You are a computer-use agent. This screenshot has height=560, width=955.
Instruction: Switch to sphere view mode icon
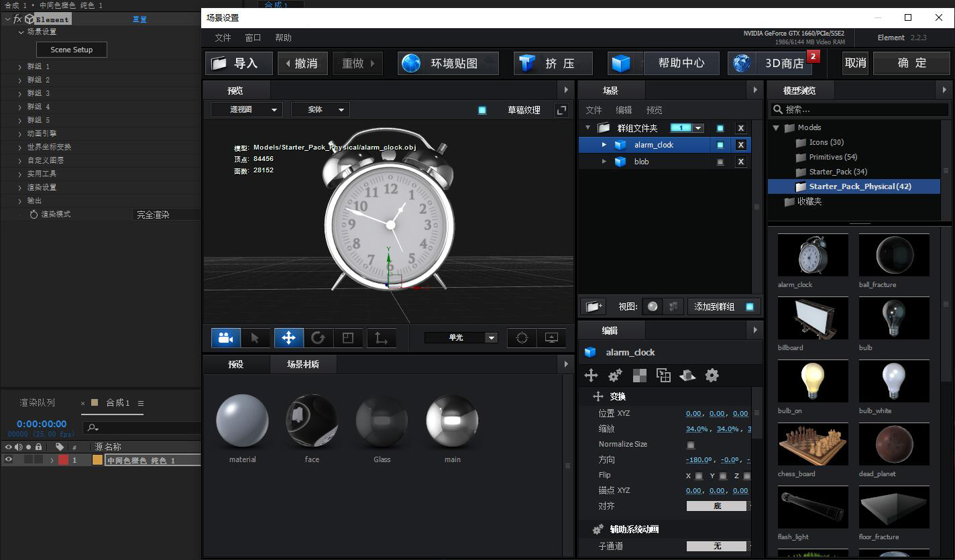[x=653, y=306]
